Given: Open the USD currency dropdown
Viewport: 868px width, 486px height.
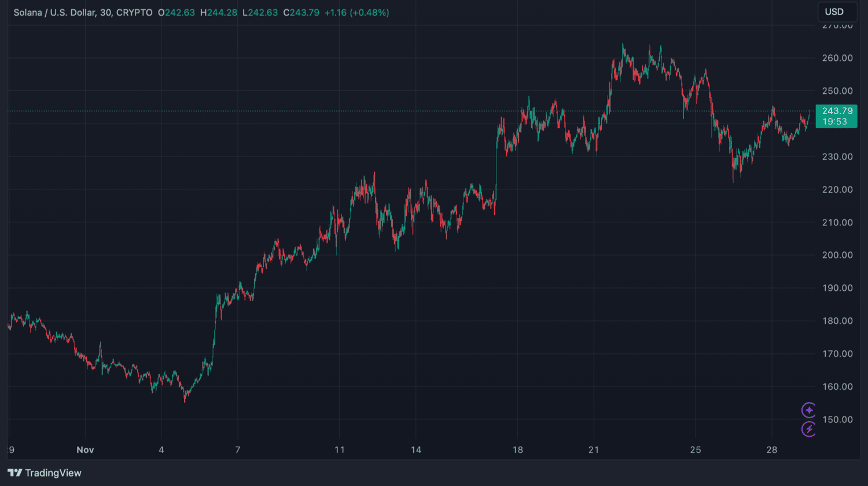Looking at the screenshot, I should [x=834, y=12].
